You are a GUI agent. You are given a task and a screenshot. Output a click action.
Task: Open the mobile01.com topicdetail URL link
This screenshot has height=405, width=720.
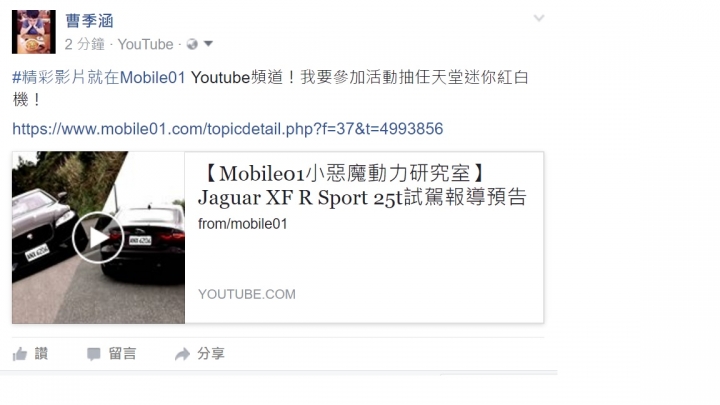pyautogui.click(x=228, y=129)
